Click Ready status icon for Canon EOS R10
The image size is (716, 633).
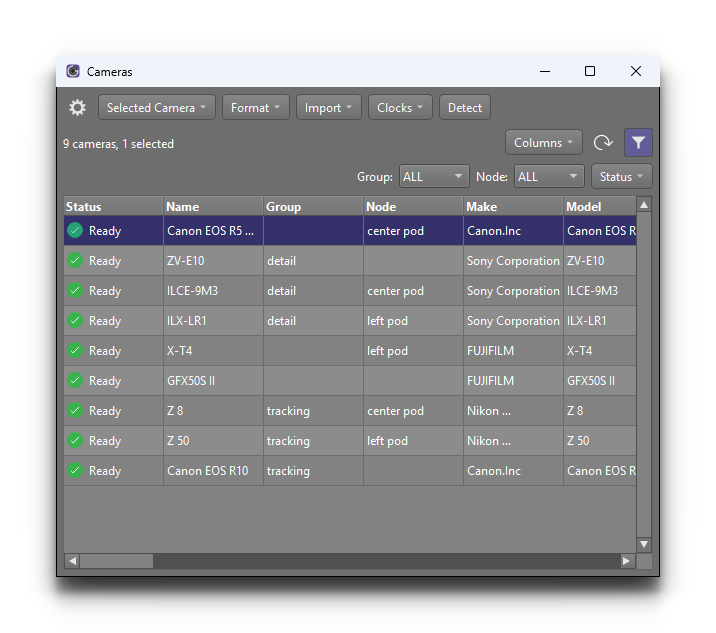pyautogui.click(x=75, y=470)
